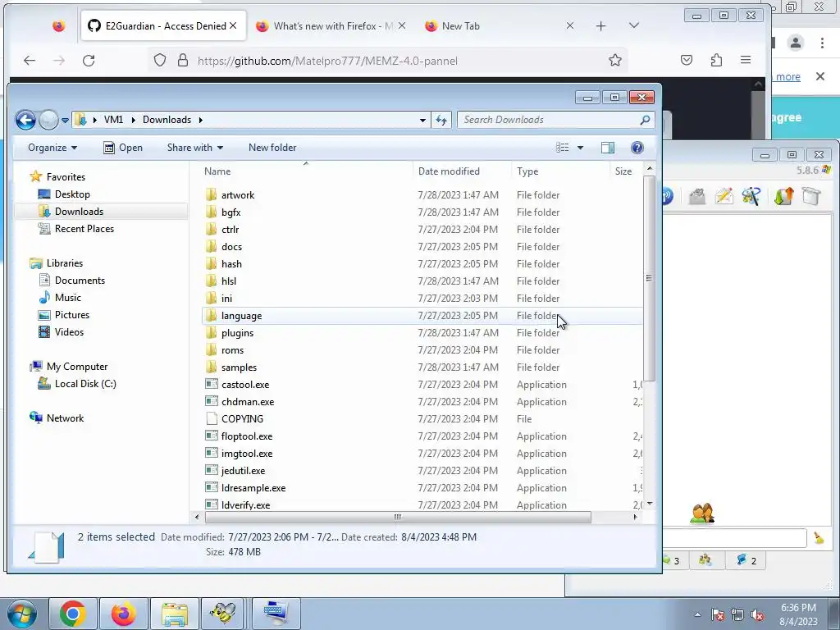Open the view options dropdown arrow
840x630 pixels.
pyautogui.click(x=580, y=148)
